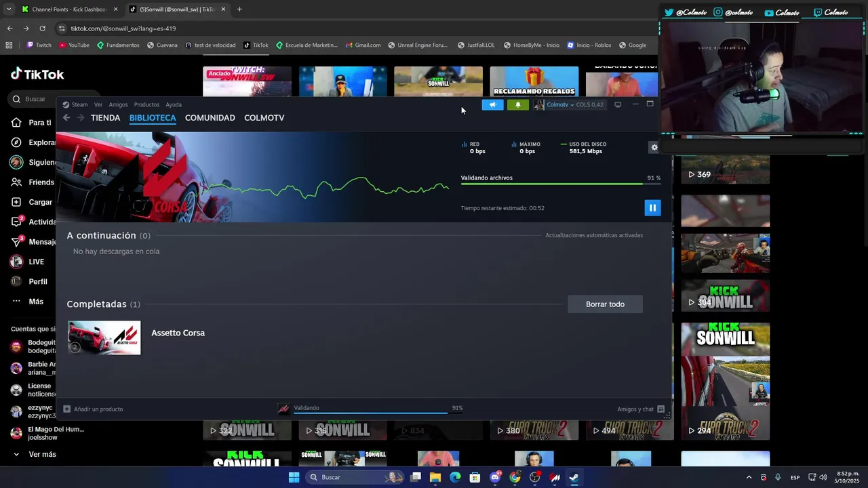Close the Sonwill TikTok browser tab
Image resolution: width=868 pixels, height=488 pixels.
click(223, 9)
